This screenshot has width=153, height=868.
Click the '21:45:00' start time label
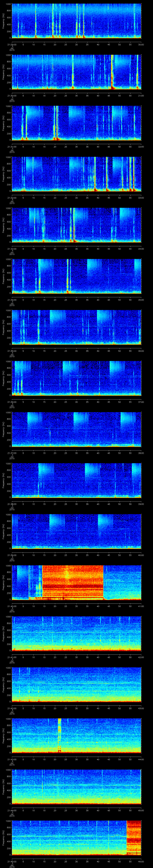pos(12,861)
